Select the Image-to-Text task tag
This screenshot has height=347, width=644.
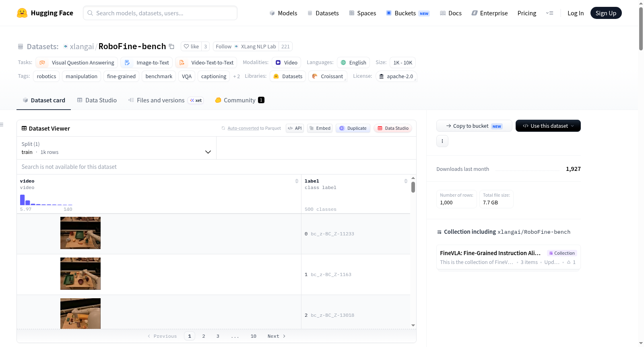coord(147,62)
